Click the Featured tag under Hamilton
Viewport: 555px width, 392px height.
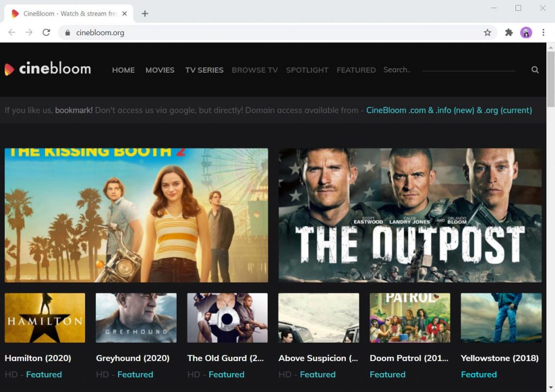[44, 374]
